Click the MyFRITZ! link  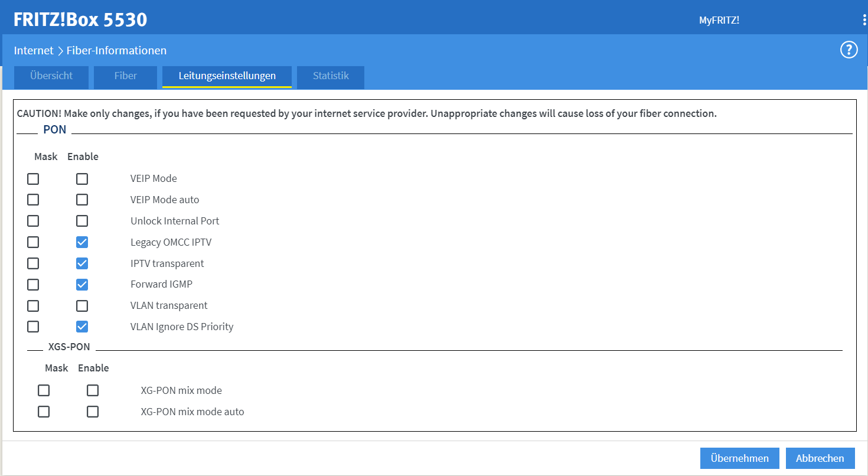click(719, 20)
